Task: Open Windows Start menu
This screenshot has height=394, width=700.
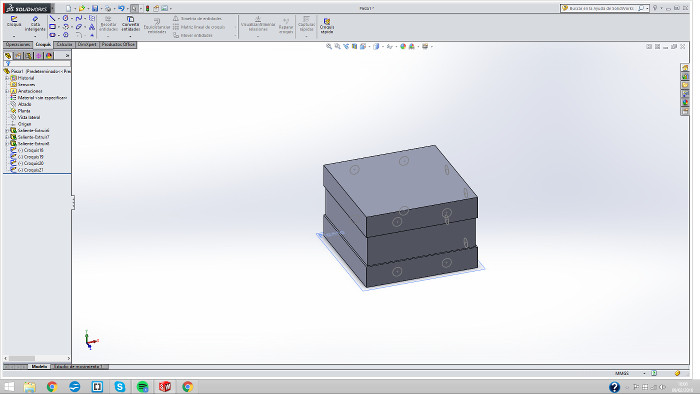Action: click(x=8, y=387)
